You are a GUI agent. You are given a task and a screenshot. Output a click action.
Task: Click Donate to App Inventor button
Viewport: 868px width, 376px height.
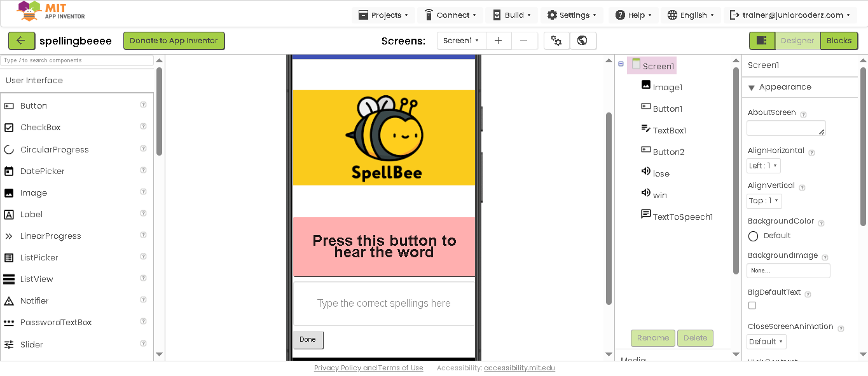pyautogui.click(x=174, y=41)
